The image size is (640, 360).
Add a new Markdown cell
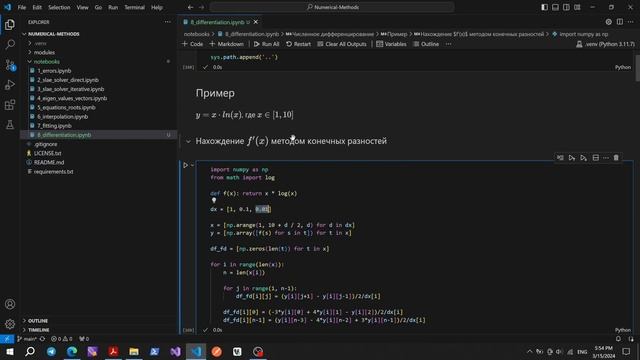227,44
